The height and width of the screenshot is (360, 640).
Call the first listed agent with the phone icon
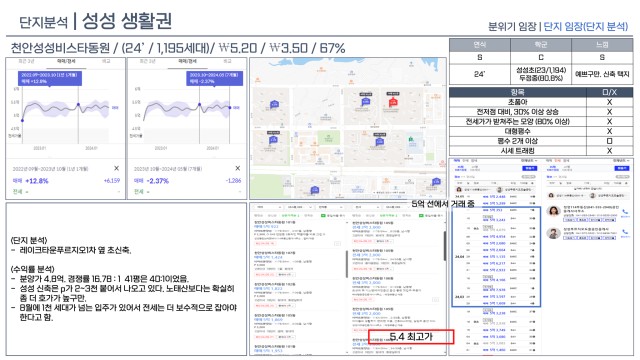pos(625,212)
